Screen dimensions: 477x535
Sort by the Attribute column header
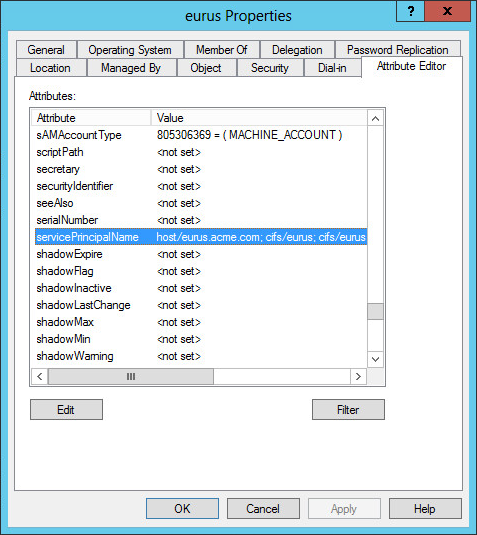point(91,118)
